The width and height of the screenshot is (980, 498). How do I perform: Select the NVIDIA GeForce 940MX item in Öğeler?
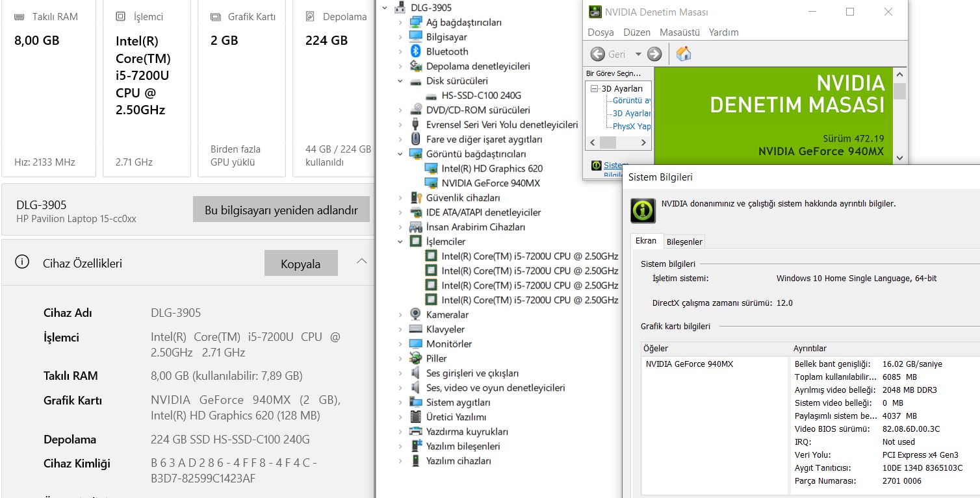pos(689,364)
